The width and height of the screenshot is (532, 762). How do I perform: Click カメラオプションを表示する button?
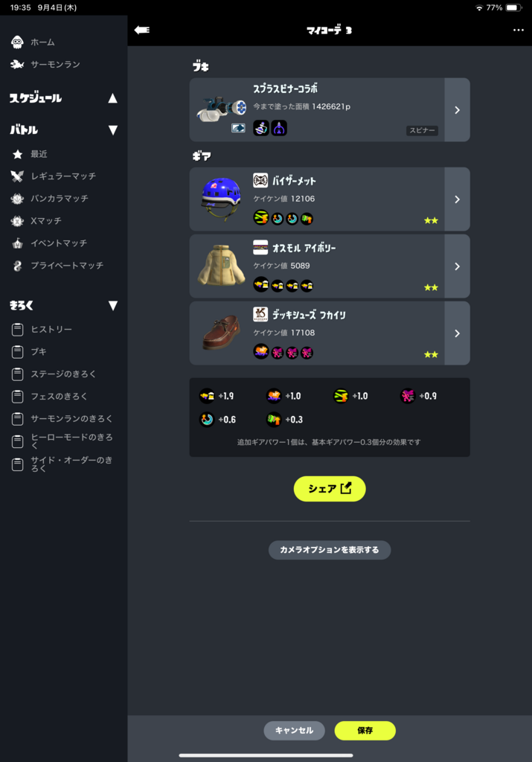(330, 550)
